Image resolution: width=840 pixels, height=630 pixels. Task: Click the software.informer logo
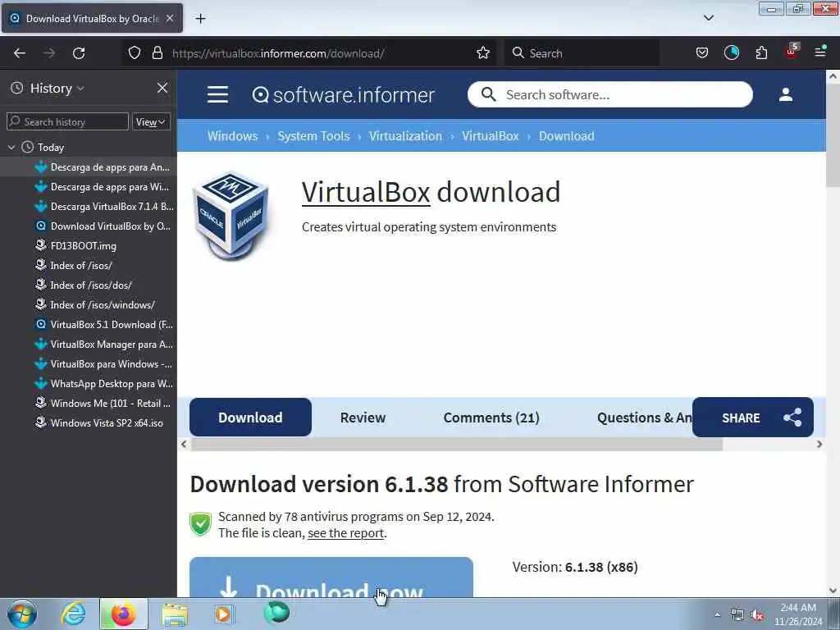click(343, 95)
